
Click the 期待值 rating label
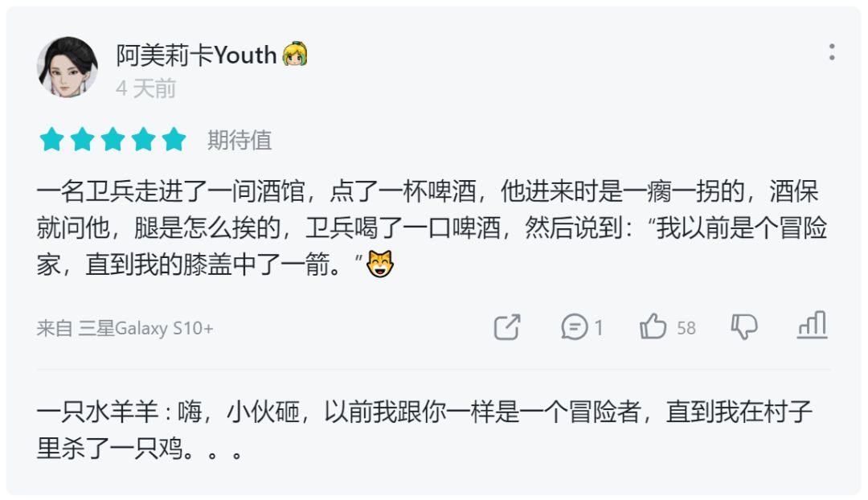click(x=240, y=141)
